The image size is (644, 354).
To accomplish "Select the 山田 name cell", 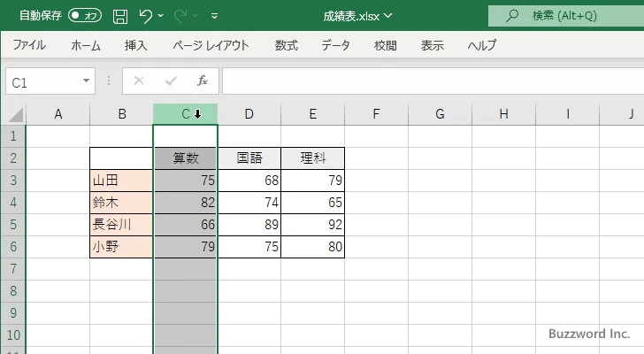I will click(x=121, y=181).
